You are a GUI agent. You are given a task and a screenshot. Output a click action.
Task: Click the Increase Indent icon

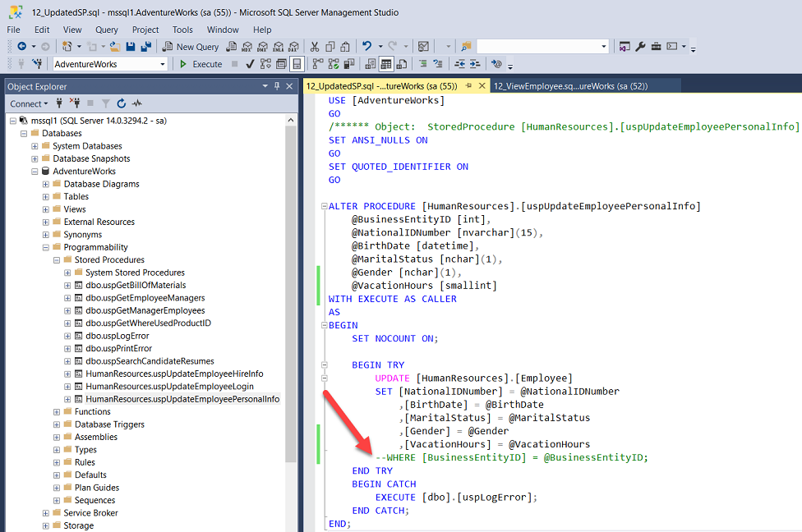pyautogui.click(x=475, y=64)
